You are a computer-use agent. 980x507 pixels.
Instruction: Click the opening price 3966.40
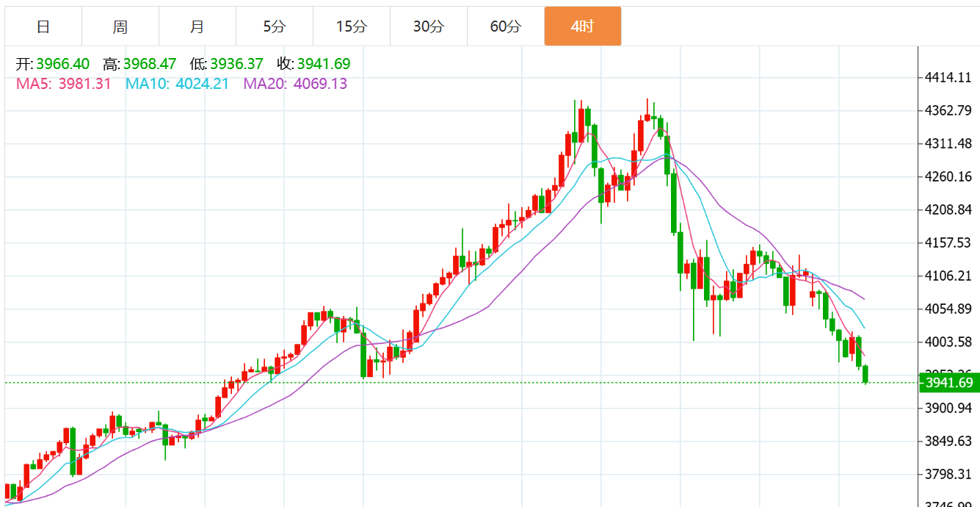click(63, 65)
